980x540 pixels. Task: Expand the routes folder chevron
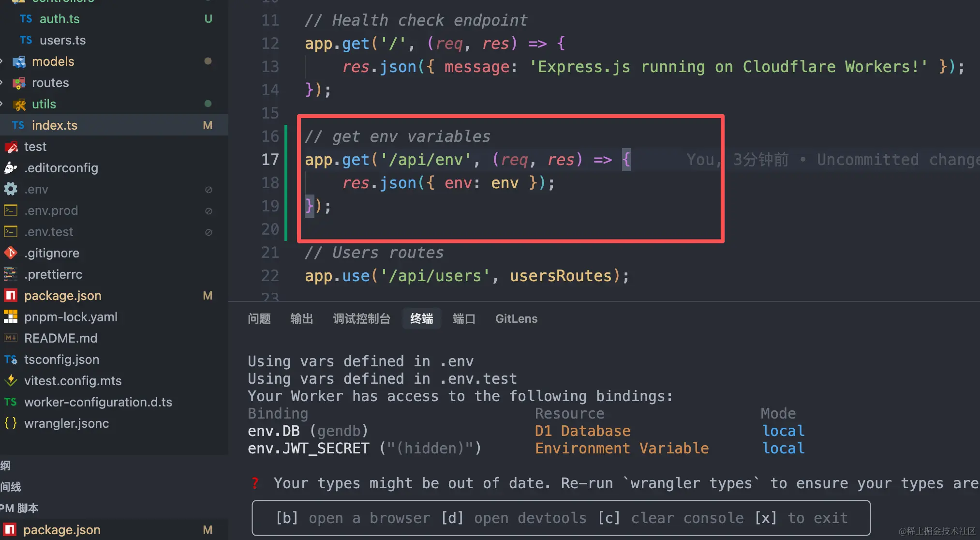click(x=2, y=83)
